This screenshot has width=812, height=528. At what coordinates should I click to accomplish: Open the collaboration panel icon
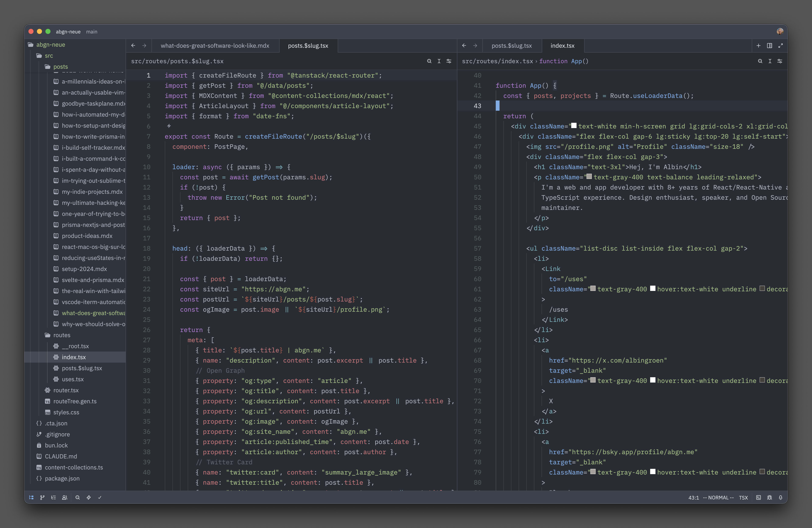click(x=64, y=497)
